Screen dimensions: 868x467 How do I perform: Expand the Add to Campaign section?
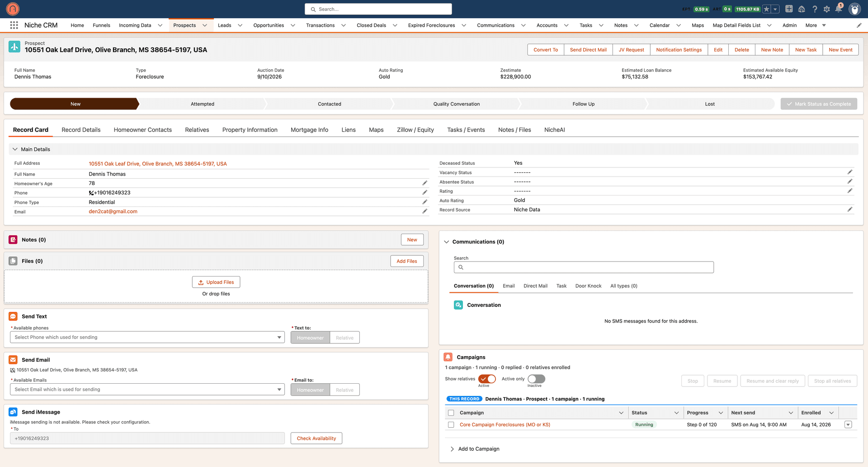point(452,449)
